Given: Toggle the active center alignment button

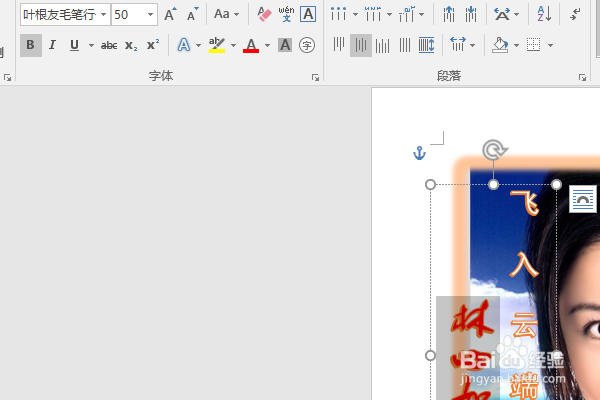Looking at the screenshot, I should point(361,45).
